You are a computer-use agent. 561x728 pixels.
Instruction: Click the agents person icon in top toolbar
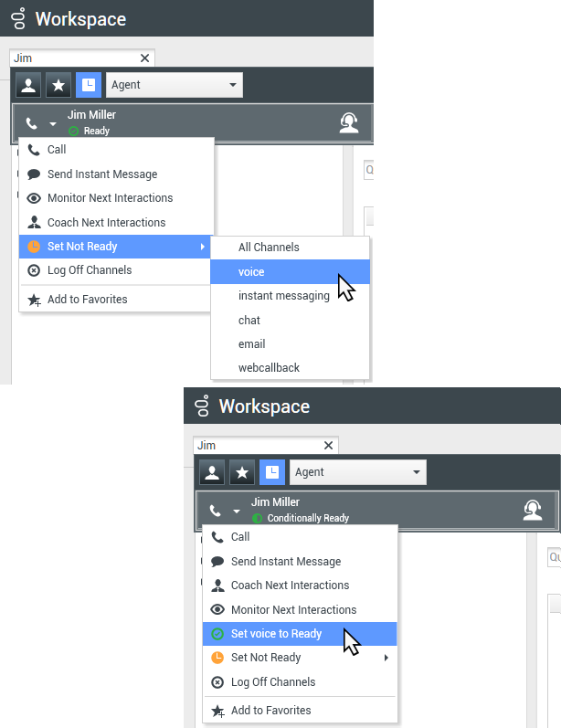[28, 85]
